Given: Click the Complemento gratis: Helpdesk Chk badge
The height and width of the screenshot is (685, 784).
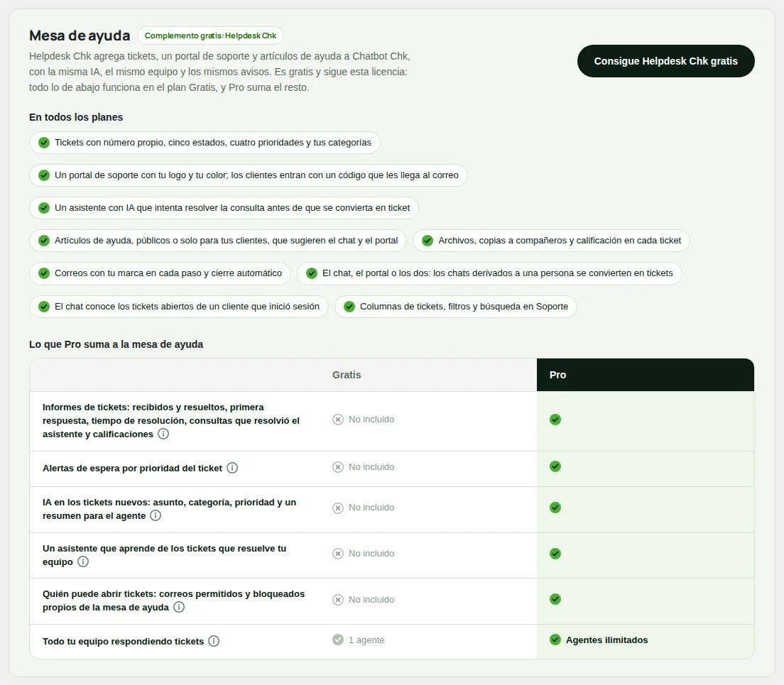Looking at the screenshot, I should click(210, 35).
